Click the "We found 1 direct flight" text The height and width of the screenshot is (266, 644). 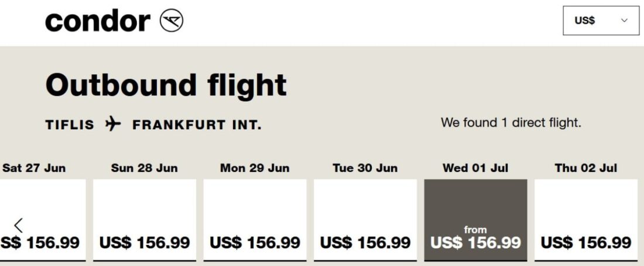511,123
